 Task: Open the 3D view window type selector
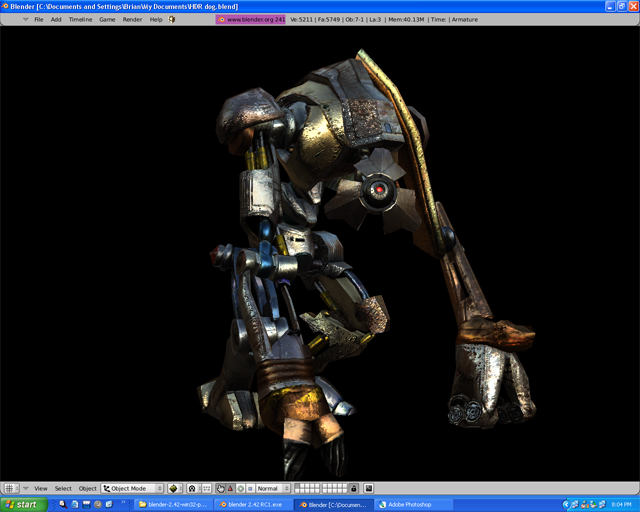[x=11, y=488]
